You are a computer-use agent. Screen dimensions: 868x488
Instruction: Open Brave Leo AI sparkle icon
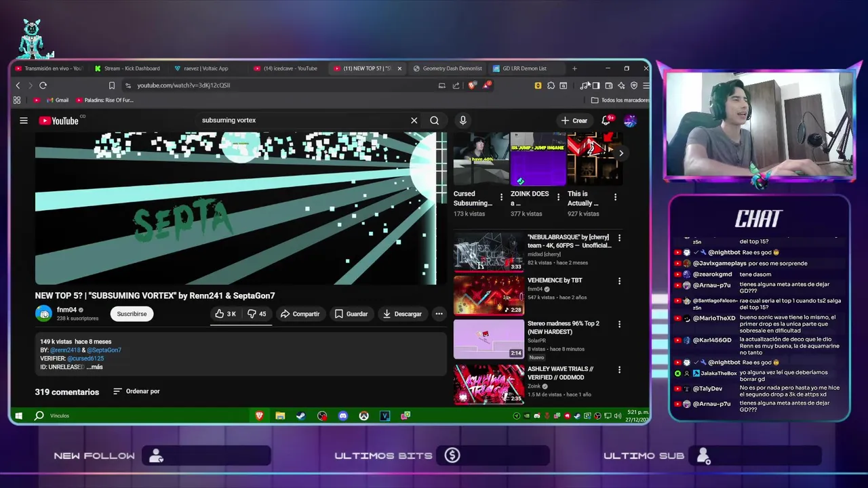point(621,85)
